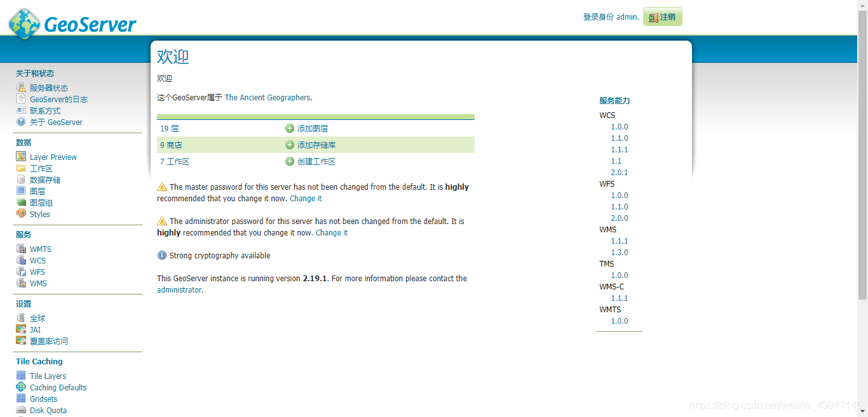Click the green plus icon beside 创建工作区
This screenshot has width=868, height=417.
pyautogui.click(x=290, y=161)
